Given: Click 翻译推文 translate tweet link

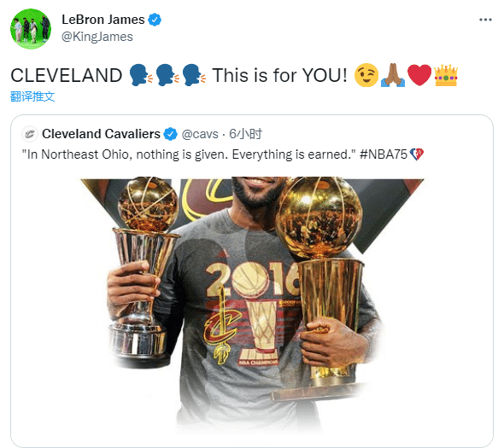Looking at the screenshot, I should tap(32, 96).
